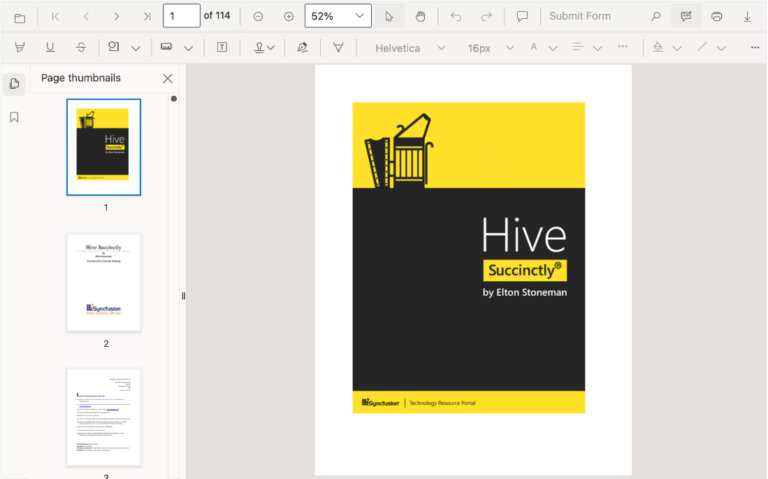Open text properties more options ellipsis
This screenshot has width=768, height=479.
click(x=623, y=47)
